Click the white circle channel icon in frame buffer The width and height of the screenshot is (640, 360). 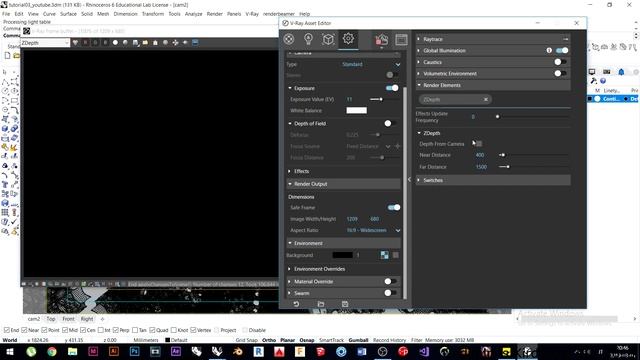115,42
